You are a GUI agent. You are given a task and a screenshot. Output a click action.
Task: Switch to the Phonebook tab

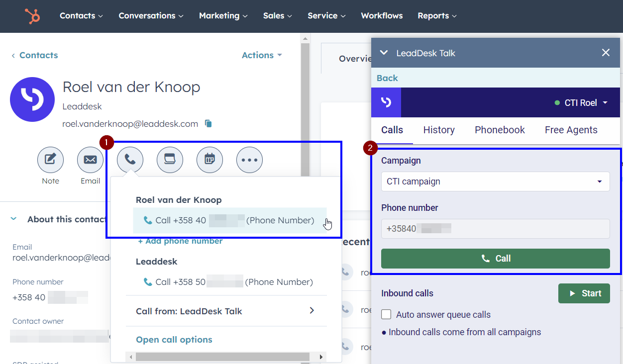tap(500, 130)
